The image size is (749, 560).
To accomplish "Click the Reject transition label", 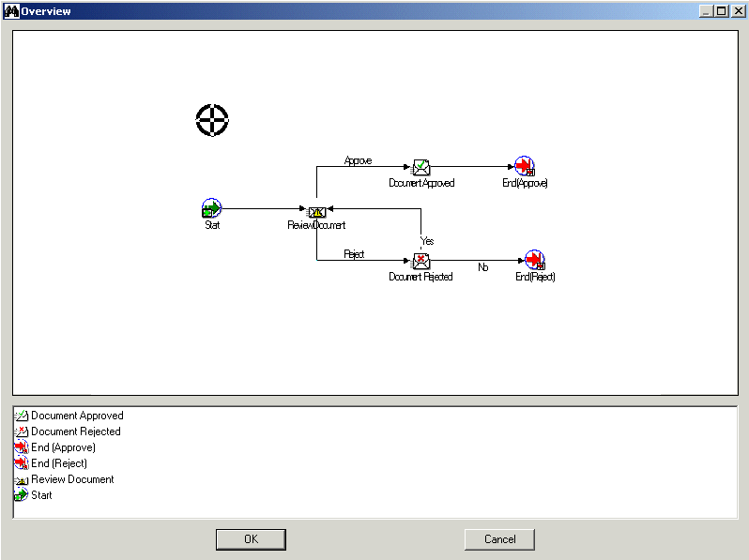I will (x=354, y=254).
